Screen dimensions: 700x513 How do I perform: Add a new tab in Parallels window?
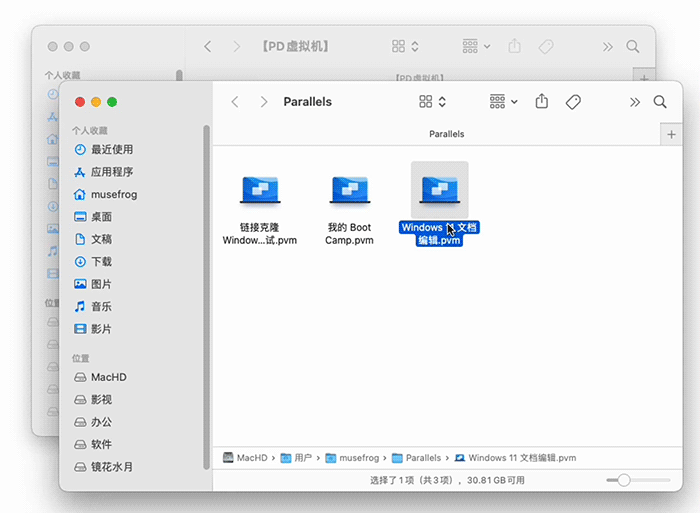[671, 134]
